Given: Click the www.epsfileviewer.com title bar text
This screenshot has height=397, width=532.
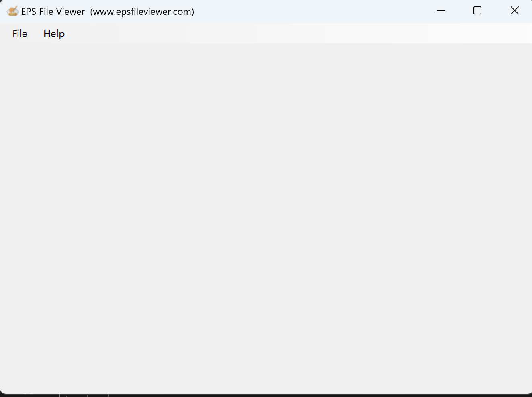Looking at the screenshot, I should pos(142,12).
